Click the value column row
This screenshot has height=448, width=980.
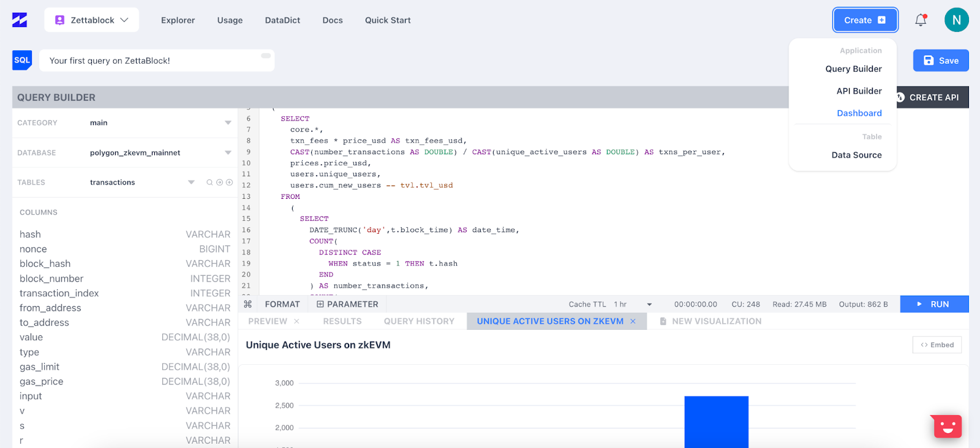125,337
